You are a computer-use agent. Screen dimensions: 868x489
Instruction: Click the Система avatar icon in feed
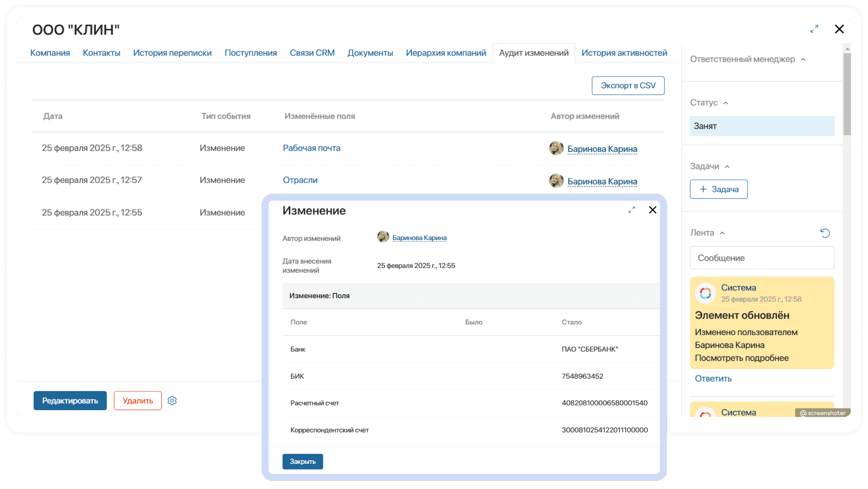(705, 293)
